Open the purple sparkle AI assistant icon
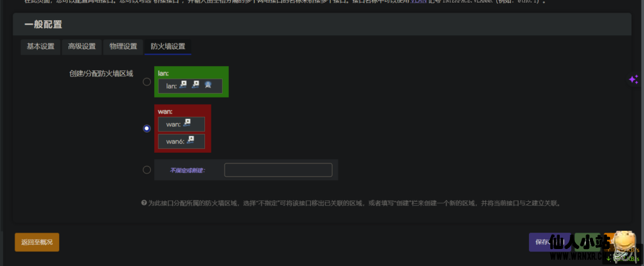 tap(633, 79)
